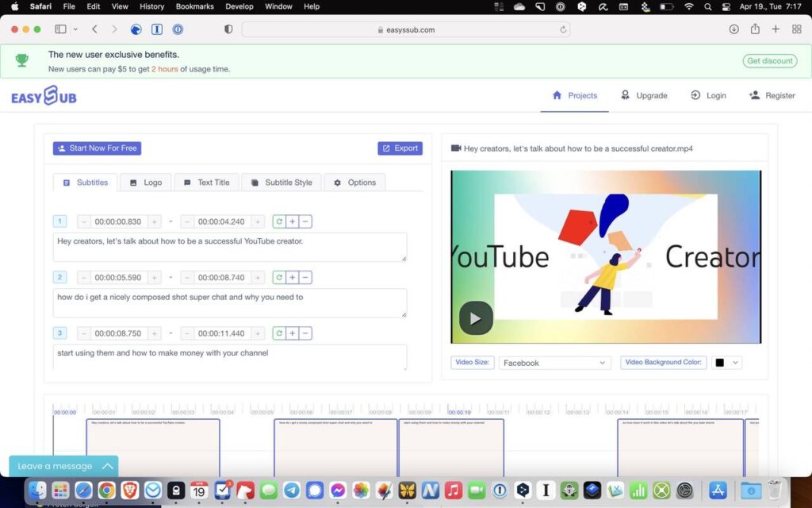
Task: Increase start time 00:00:08.750
Action: (x=154, y=334)
